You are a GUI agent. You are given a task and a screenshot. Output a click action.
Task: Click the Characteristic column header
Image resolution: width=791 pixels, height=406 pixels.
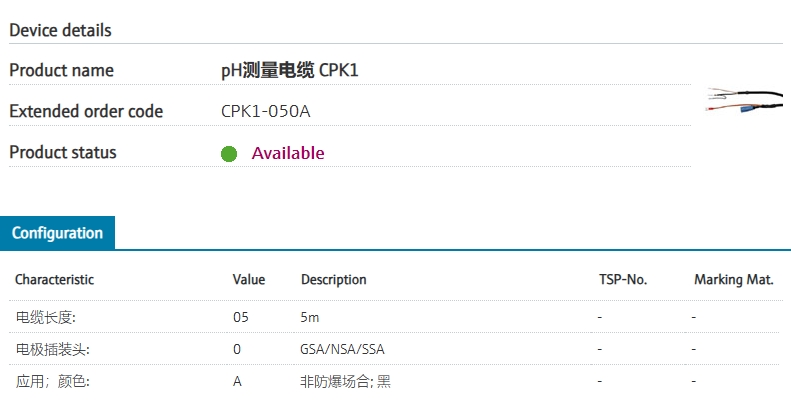pos(54,280)
